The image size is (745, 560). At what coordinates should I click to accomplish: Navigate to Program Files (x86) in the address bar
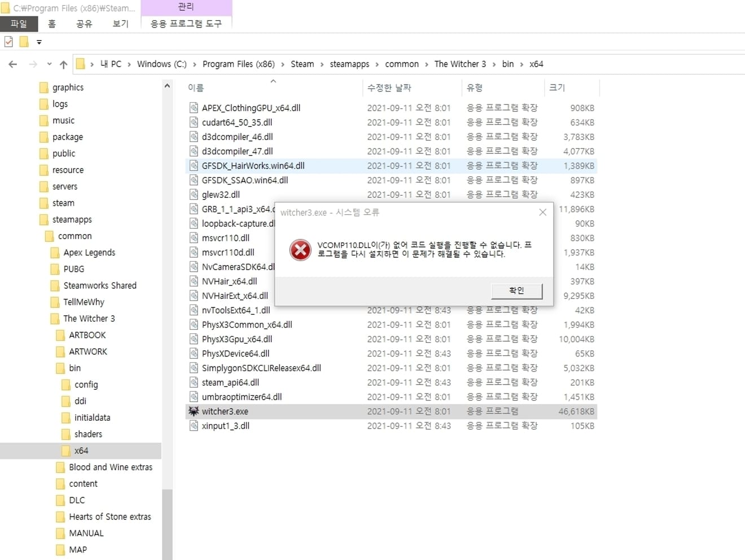point(239,64)
